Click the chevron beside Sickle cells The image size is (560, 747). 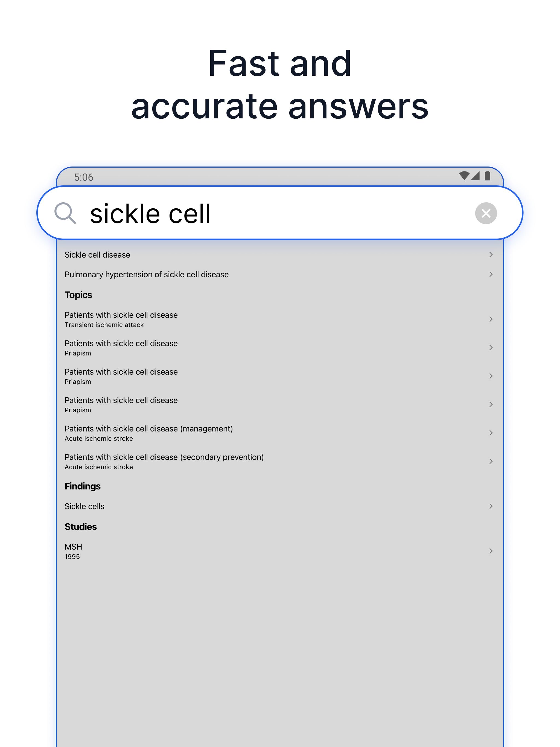tap(491, 506)
